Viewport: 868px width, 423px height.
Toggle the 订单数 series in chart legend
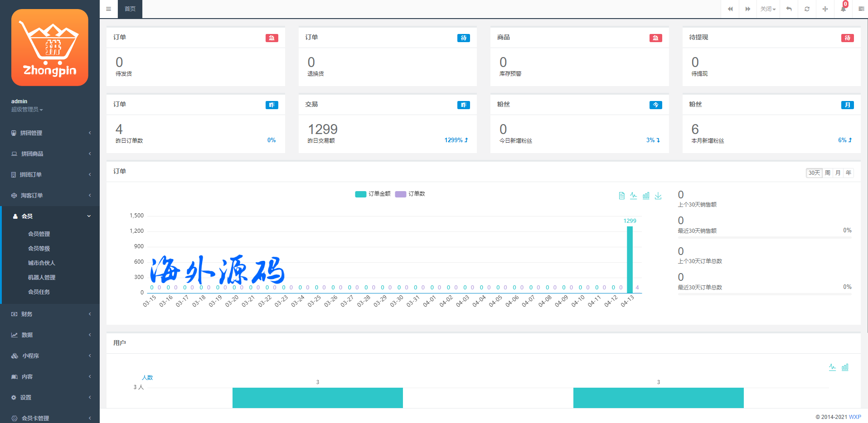tap(410, 194)
